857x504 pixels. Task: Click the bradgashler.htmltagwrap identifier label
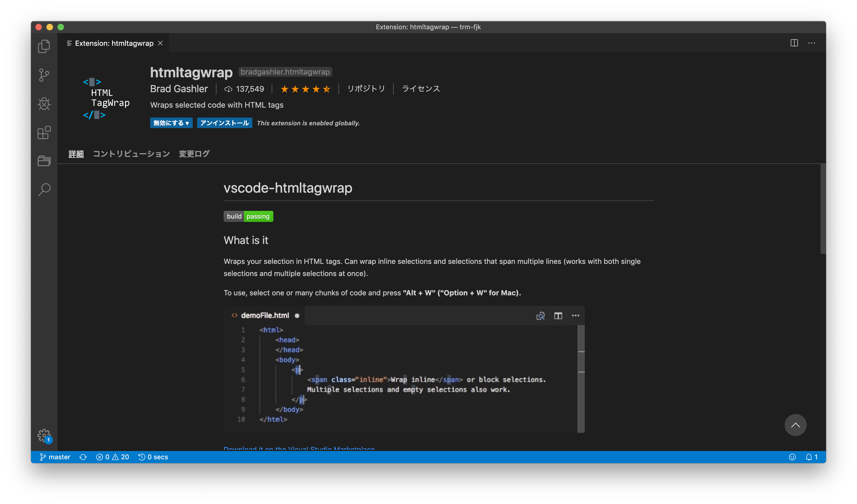(x=285, y=72)
